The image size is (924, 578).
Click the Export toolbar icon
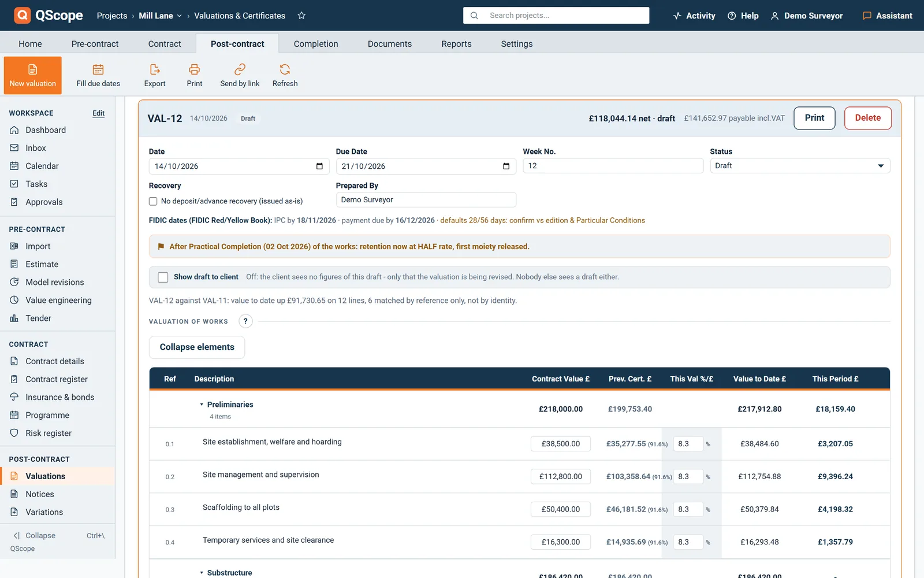pyautogui.click(x=155, y=75)
